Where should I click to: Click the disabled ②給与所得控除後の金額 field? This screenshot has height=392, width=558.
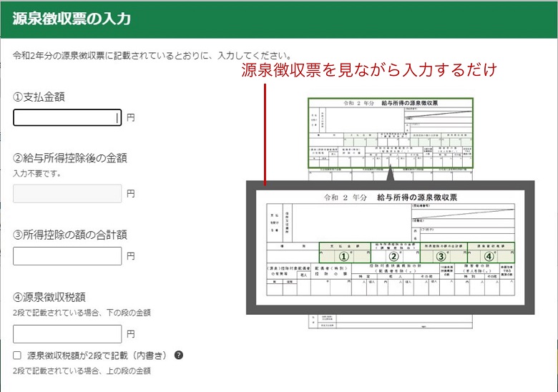67,193
